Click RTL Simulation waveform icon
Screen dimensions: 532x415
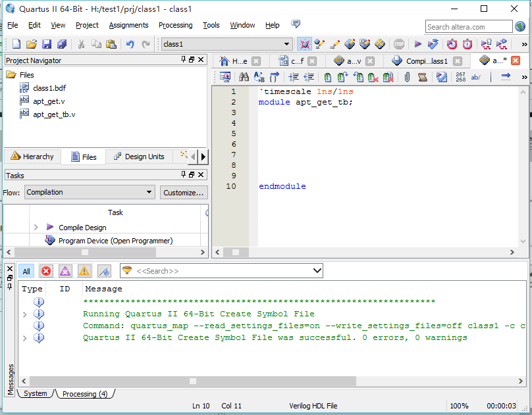486,44
